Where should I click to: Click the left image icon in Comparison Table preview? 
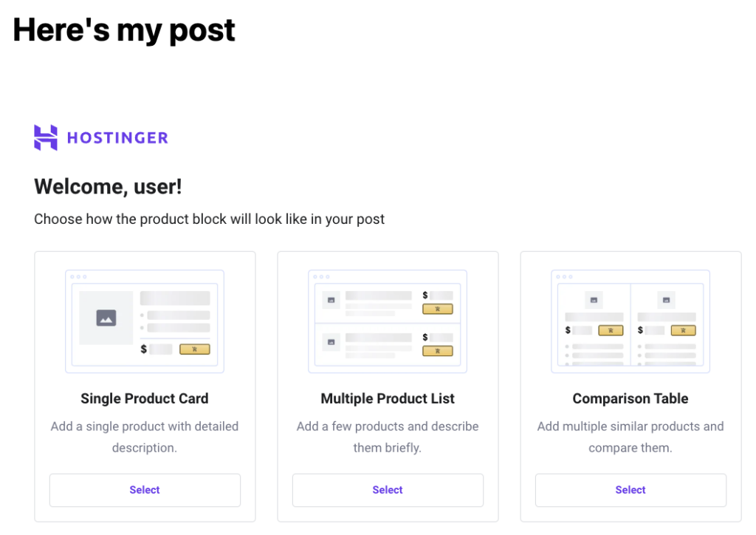point(594,299)
